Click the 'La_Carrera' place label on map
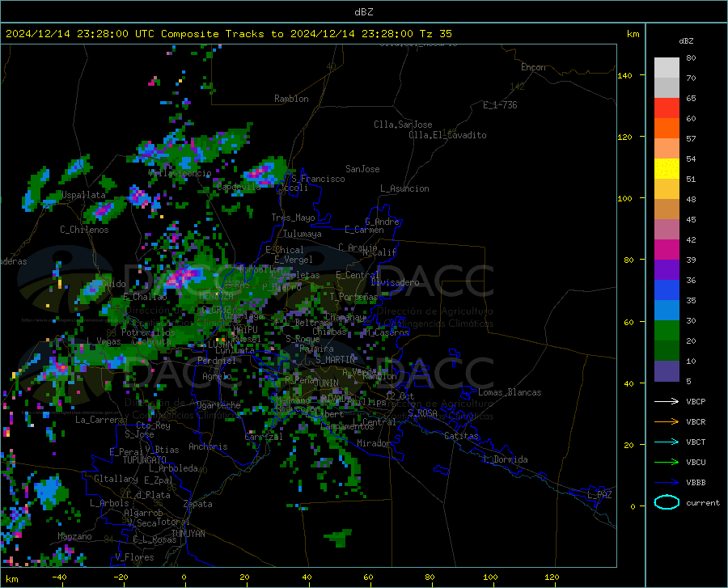The width and height of the screenshot is (728, 588). 99,420
